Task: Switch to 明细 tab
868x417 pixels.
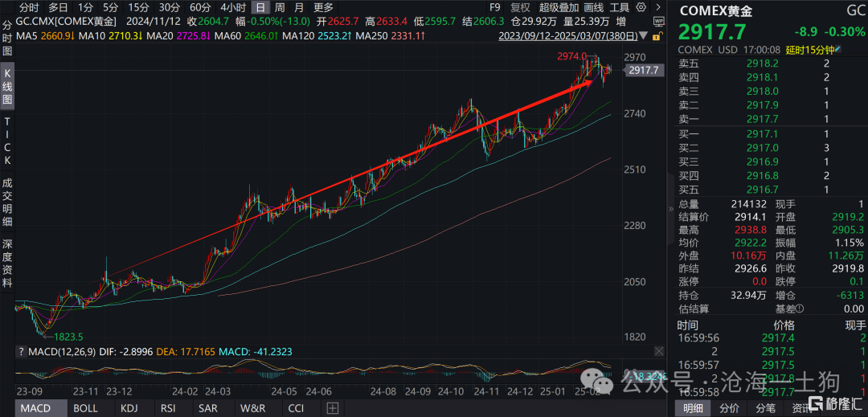Action: [694, 408]
